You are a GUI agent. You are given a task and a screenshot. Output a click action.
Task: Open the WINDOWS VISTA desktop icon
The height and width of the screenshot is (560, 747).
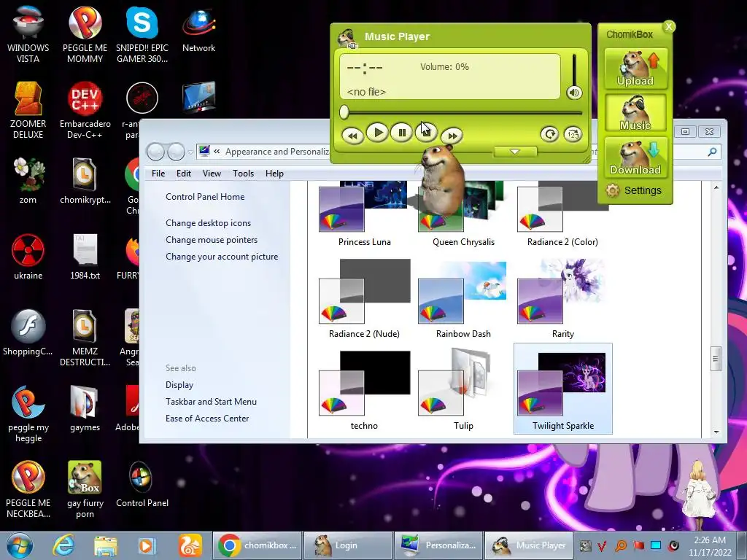(x=28, y=34)
